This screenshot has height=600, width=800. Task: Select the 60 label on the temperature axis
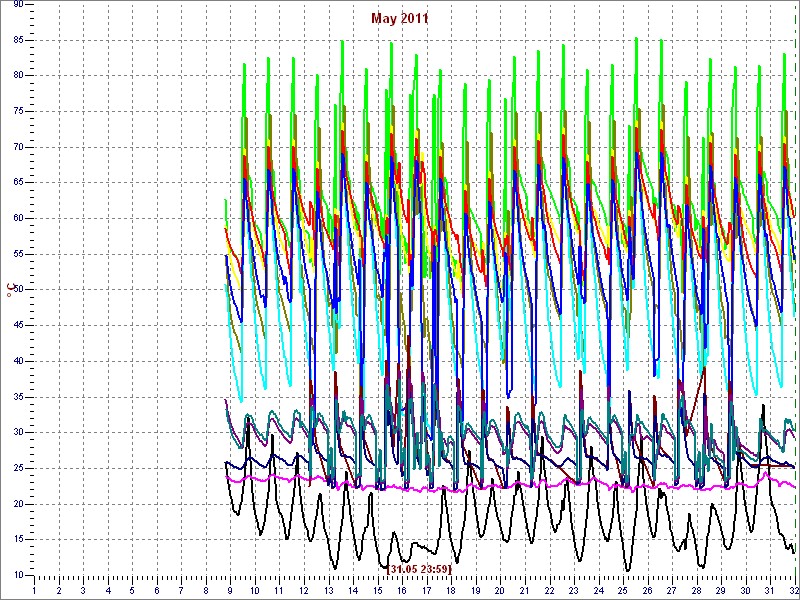pos(18,218)
